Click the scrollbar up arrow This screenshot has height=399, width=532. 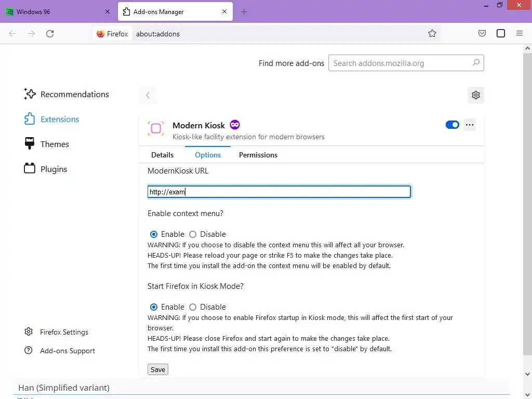click(527, 48)
